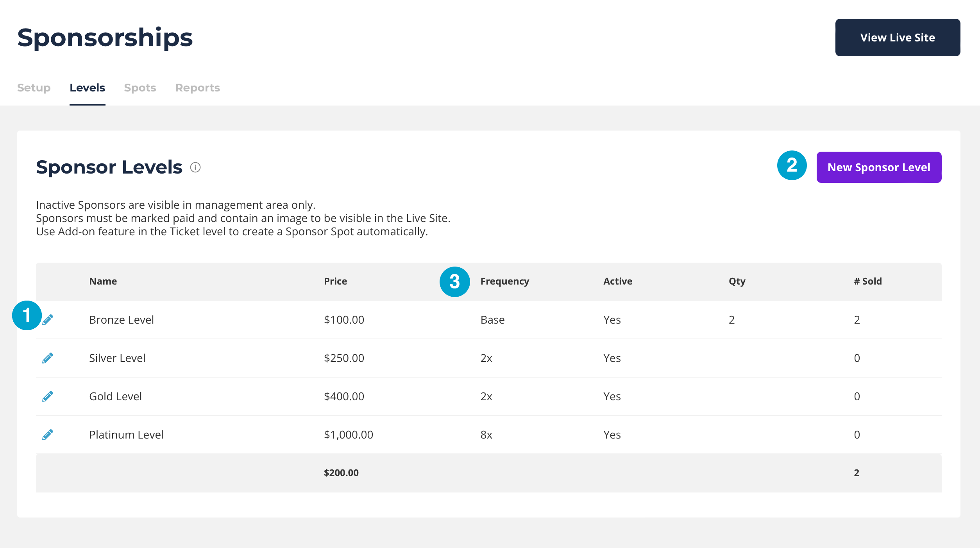Click pencil icon for Silver Level

click(48, 358)
